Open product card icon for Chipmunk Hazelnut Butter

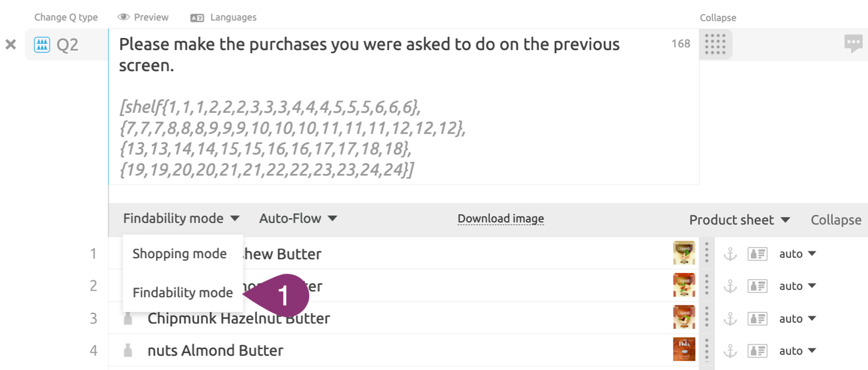pos(757,318)
